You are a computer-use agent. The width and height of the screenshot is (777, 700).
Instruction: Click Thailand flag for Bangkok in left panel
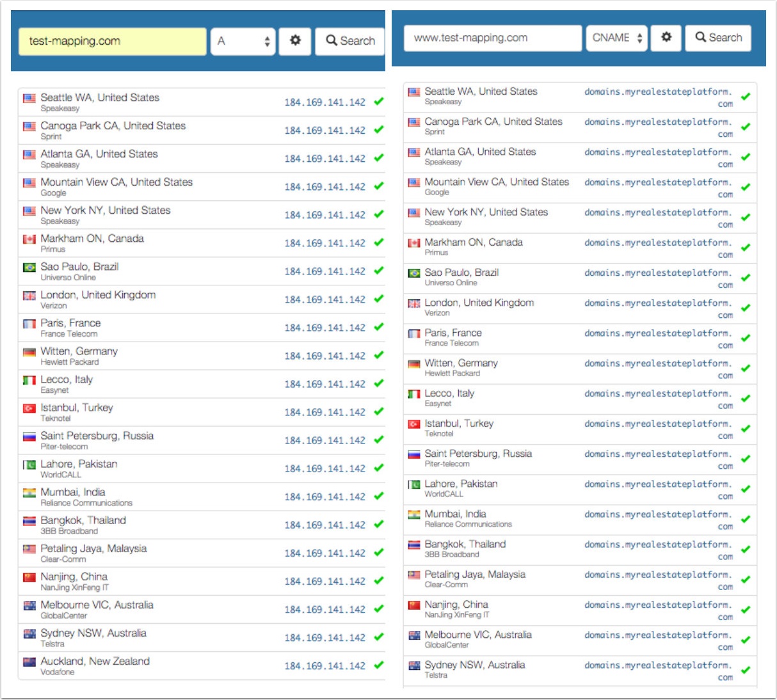point(29,521)
